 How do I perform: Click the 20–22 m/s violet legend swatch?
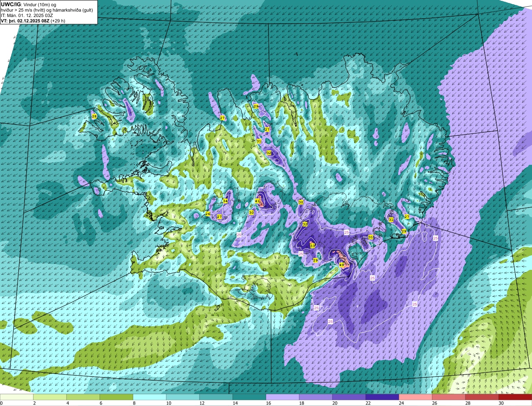pos(349,397)
